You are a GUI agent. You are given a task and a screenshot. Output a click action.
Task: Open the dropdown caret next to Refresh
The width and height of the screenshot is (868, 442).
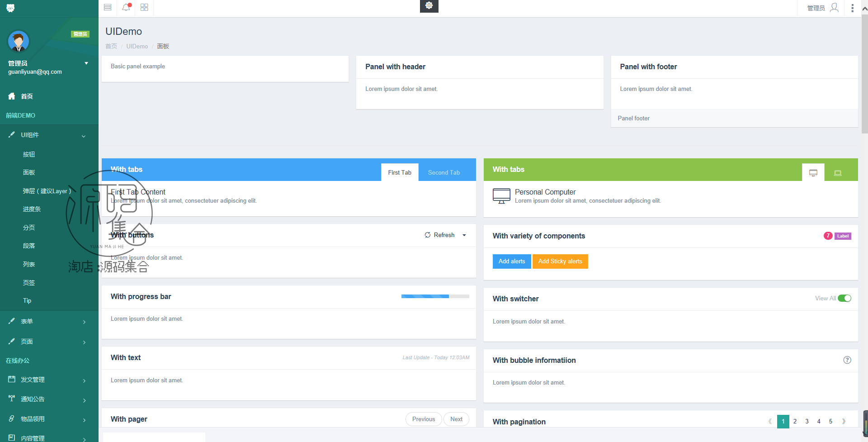coord(464,235)
